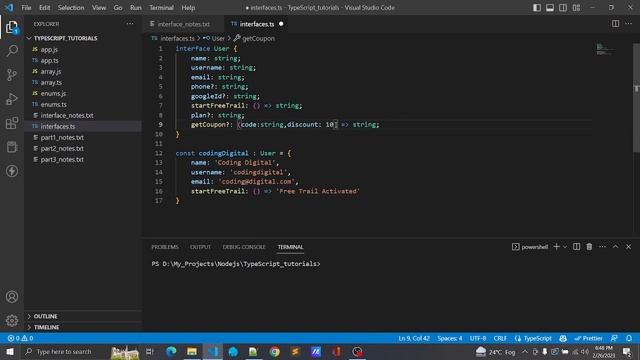The height and width of the screenshot is (360, 640).
Task: Click the Copilot-style icon beside TypeScript status
Action: click(x=563, y=338)
